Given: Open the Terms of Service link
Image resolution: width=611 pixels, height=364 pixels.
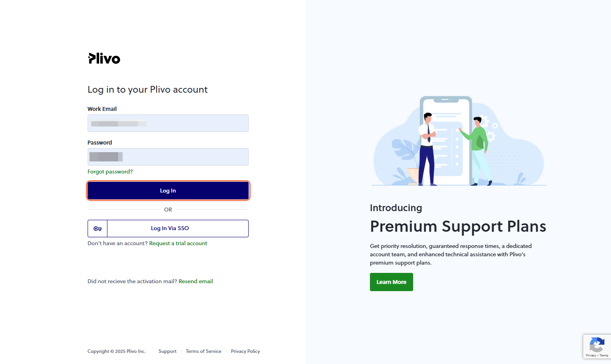Looking at the screenshot, I should tap(203, 351).
